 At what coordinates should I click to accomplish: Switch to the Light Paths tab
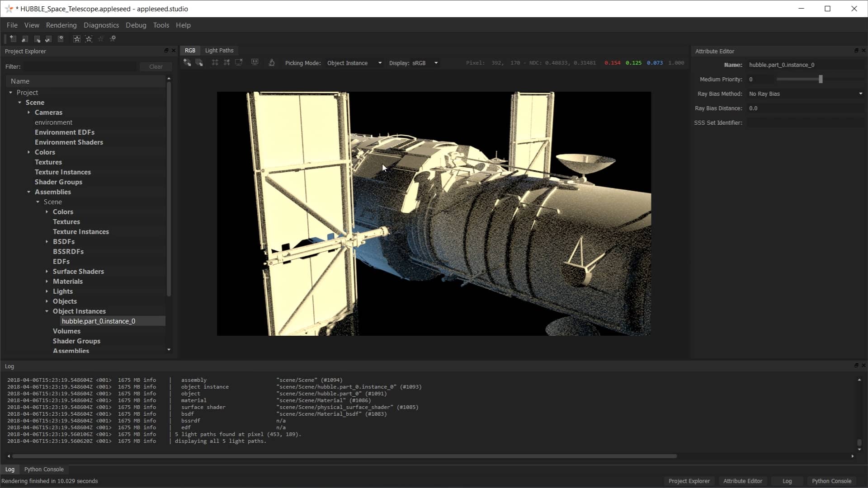pos(219,51)
